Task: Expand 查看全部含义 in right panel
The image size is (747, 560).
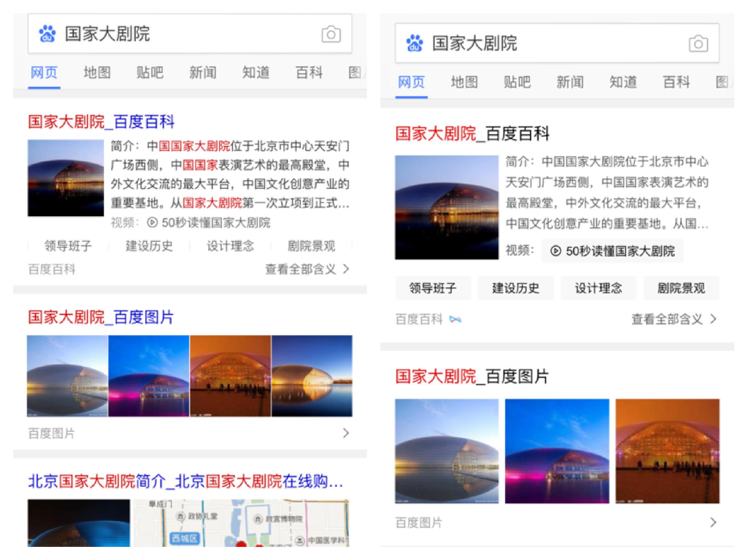Action: 674,319
